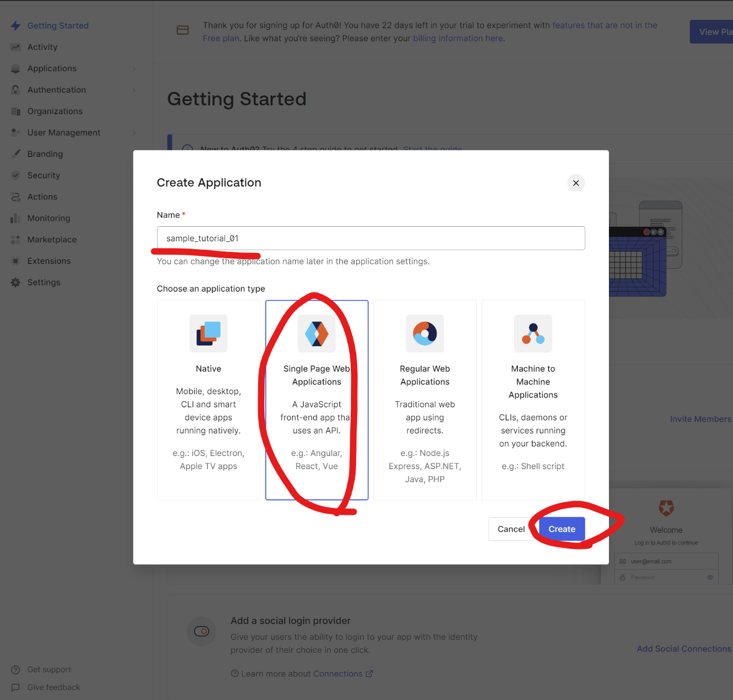Select Machine to Machine Applications type
The width and height of the screenshot is (733, 700).
coord(533,400)
